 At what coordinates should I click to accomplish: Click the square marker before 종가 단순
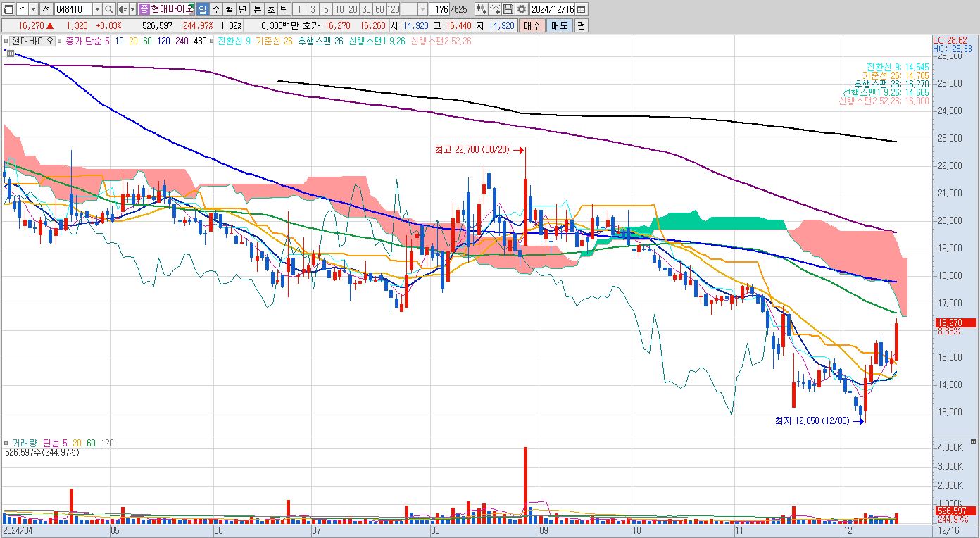(60, 41)
